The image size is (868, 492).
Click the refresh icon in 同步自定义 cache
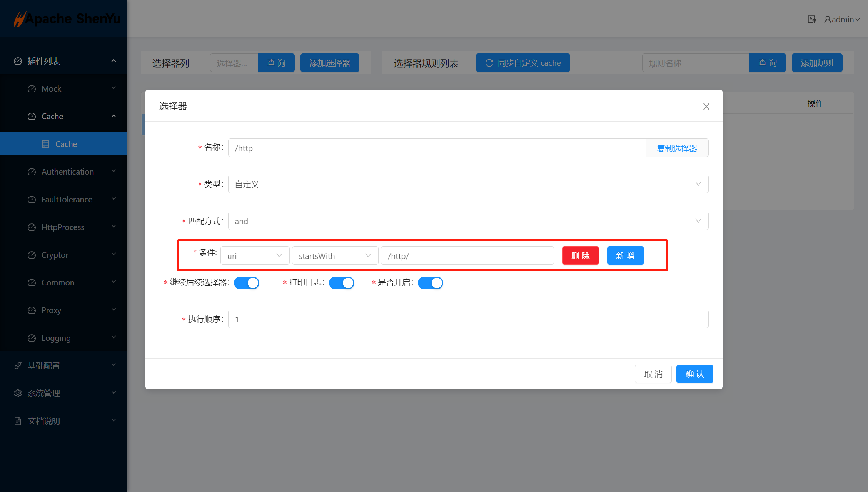pyautogui.click(x=489, y=63)
